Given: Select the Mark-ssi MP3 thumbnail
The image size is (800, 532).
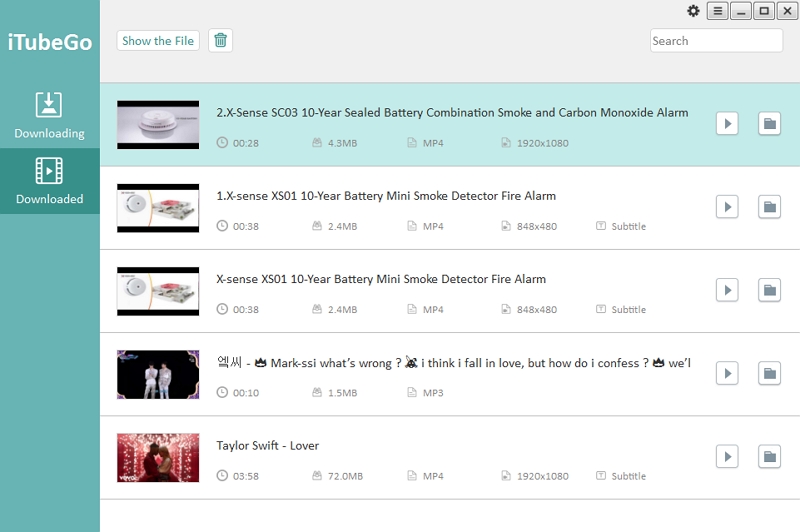Looking at the screenshot, I should 158,374.
